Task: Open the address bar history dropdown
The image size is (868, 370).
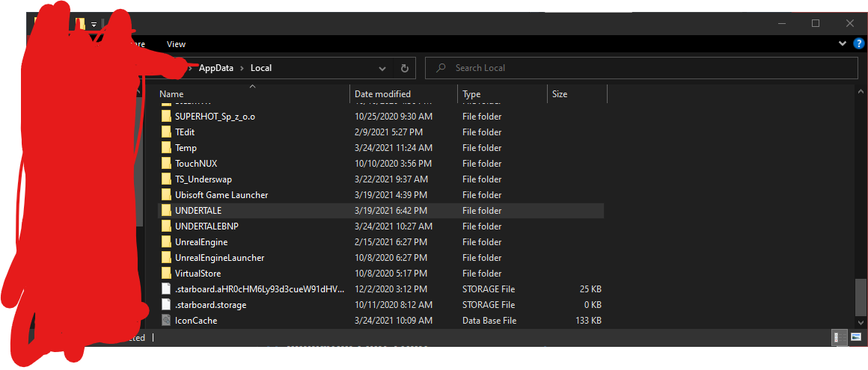Action: coord(382,68)
